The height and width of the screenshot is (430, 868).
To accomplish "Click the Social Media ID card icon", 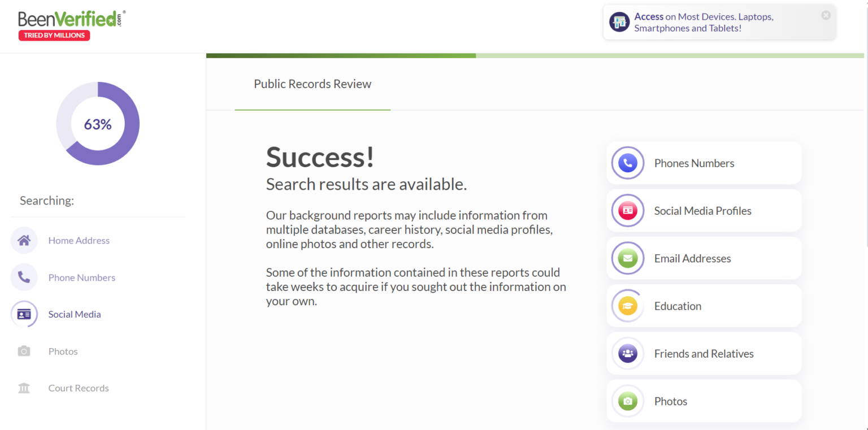I will pos(24,314).
